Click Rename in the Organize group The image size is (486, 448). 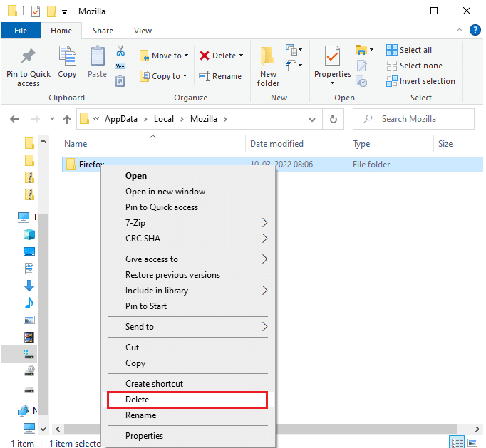[220, 76]
